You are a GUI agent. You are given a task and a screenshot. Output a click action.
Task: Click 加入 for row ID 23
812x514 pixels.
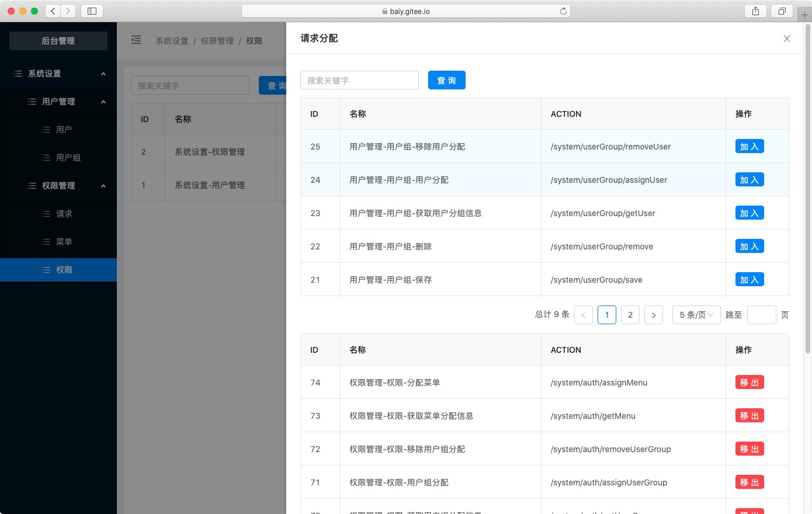[x=749, y=213]
